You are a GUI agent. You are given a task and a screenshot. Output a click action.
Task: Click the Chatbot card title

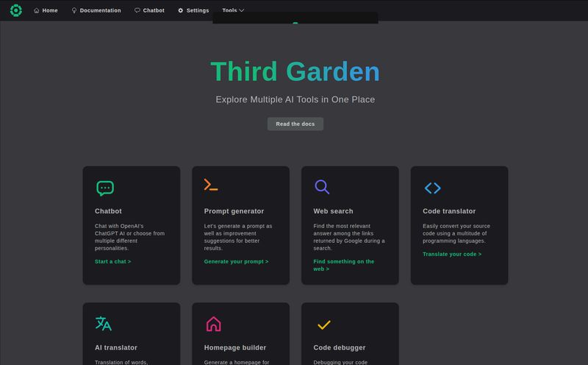coord(108,211)
